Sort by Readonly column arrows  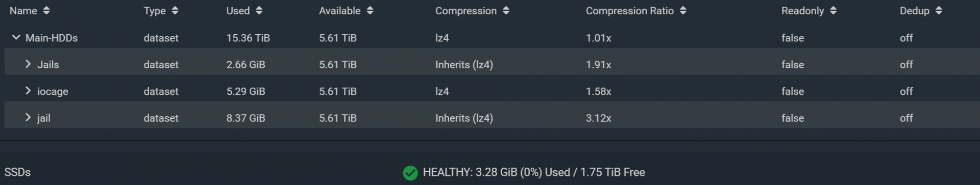(833, 11)
